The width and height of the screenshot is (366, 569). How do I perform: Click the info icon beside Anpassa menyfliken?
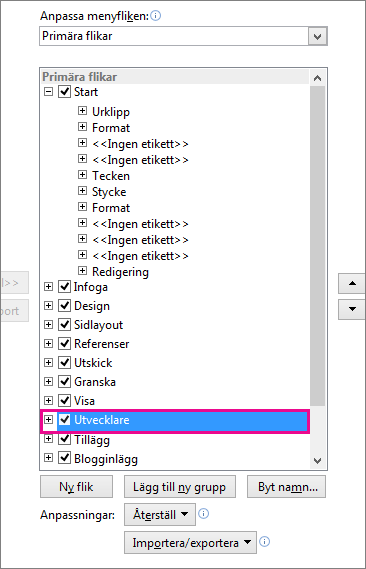pos(156,16)
